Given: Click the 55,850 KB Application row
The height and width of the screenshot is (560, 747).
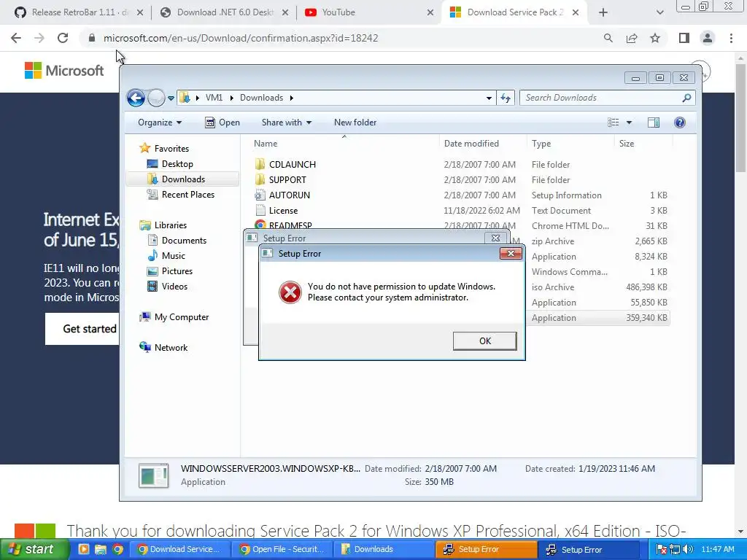Looking at the screenshot, I should coord(600,303).
